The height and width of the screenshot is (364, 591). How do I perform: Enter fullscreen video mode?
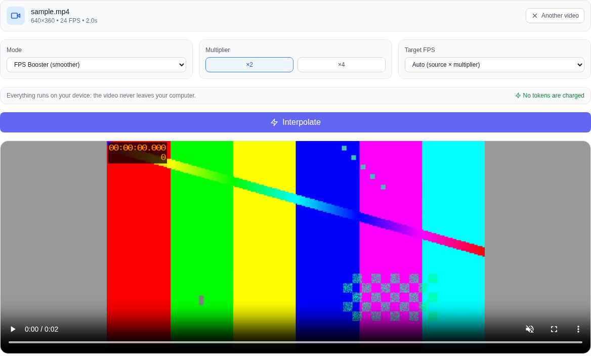(x=554, y=329)
